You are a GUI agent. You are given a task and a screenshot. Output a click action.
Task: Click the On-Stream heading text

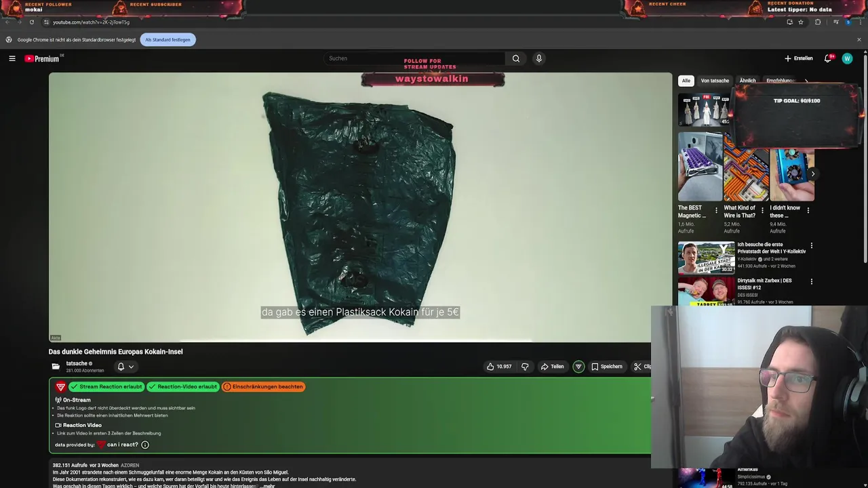(77, 400)
